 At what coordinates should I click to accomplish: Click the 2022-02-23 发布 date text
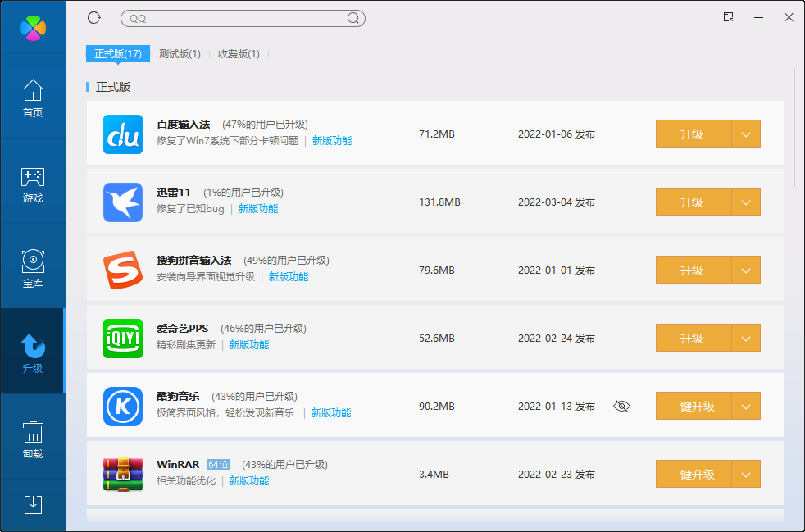pos(557,475)
